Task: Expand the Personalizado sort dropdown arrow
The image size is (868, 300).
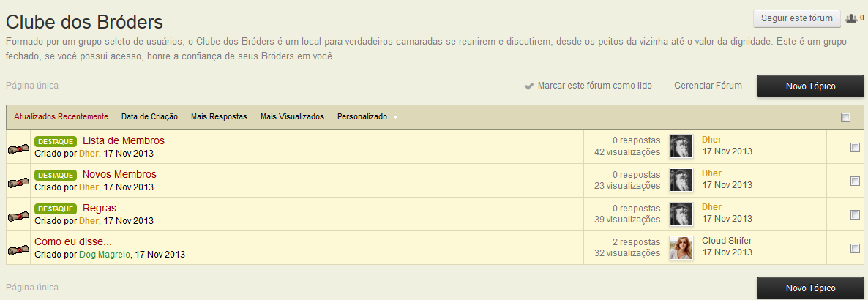Action: coord(395,117)
